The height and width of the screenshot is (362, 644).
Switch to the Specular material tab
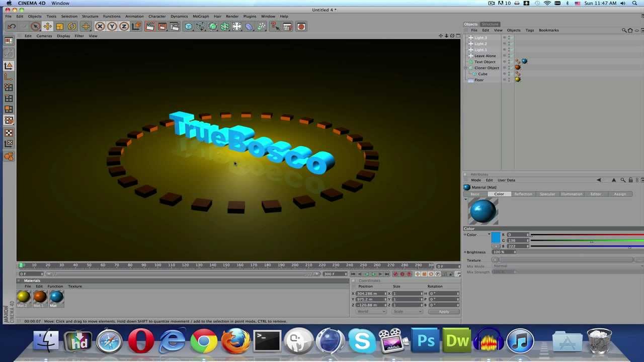547,194
